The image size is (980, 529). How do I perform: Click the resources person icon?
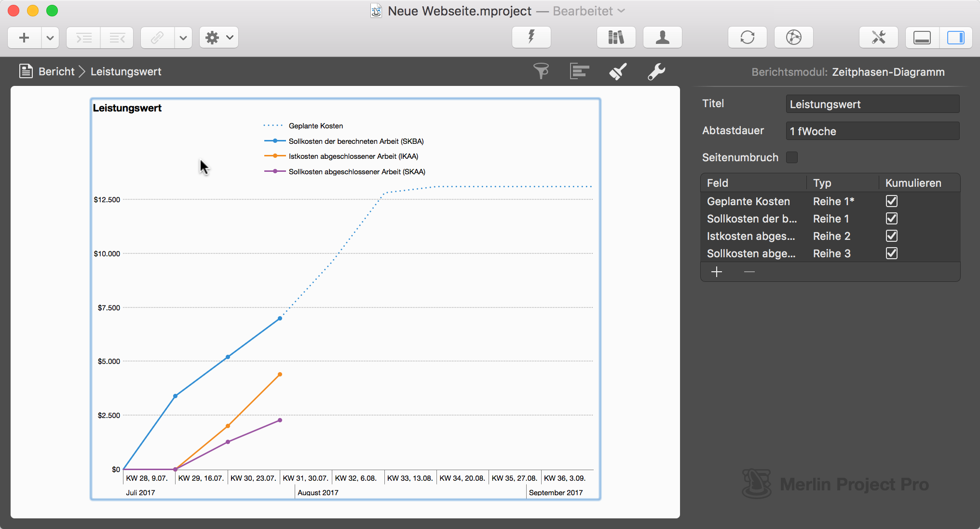pos(662,37)
